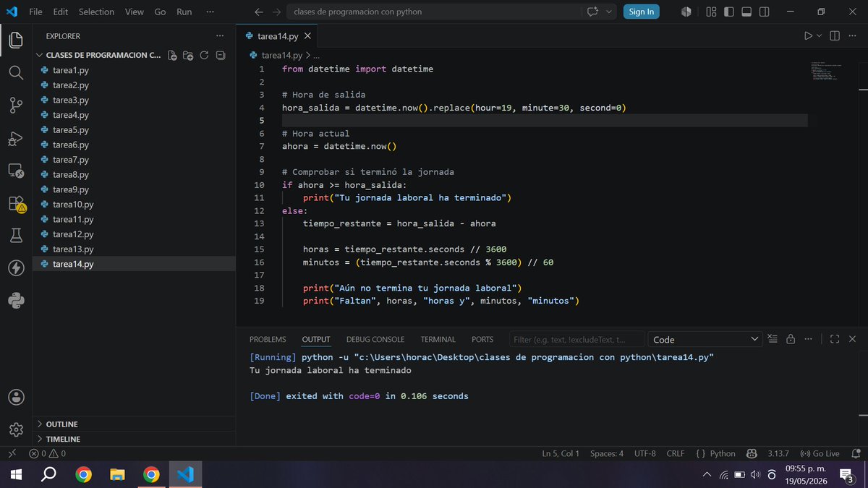Screen dimensions: 868x488
Task: Open the Windows Start menu
Action: click(x=15, y=475)
